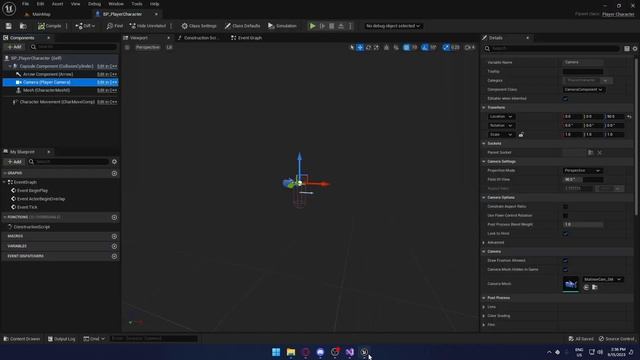The height and width of the screenshot is (360, 640).
Task: Clear the Parent Socket with X icon
Action: point(600,152)
